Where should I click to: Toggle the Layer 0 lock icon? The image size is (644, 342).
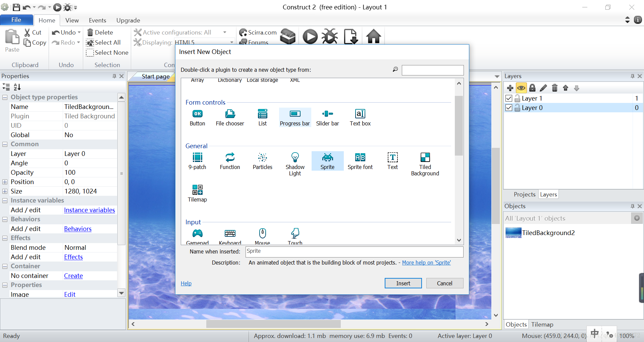517,108
